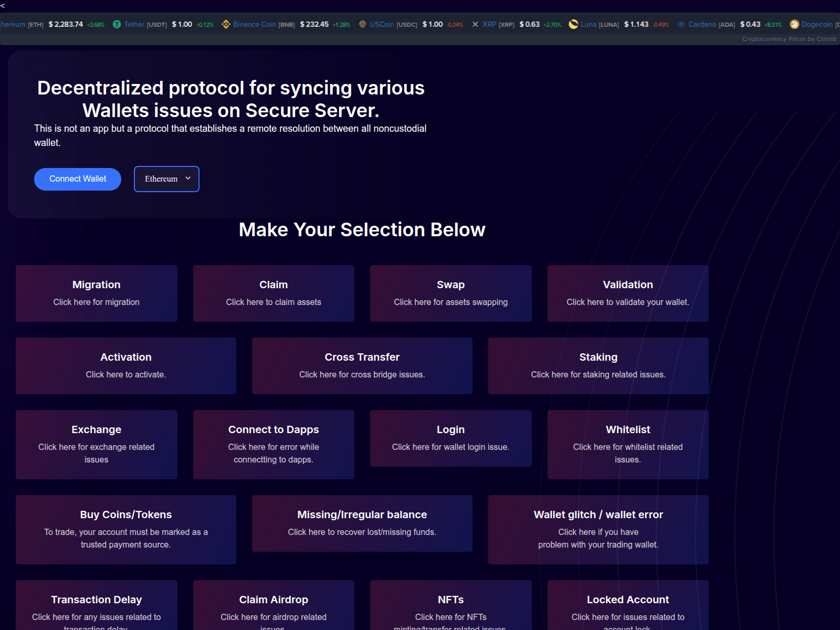Choose the Claim assets card
This screenshot has width=840, height=630.
(274, 293)
